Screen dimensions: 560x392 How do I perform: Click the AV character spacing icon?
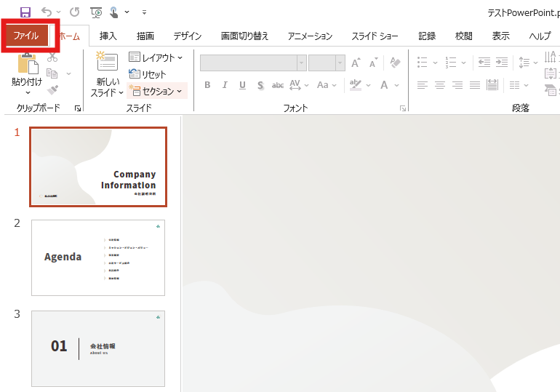(x=295, y=85)
